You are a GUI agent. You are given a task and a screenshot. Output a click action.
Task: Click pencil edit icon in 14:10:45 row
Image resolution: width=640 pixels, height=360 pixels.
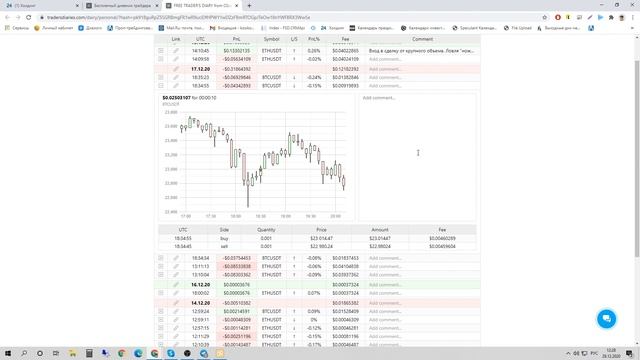(176, 51)
